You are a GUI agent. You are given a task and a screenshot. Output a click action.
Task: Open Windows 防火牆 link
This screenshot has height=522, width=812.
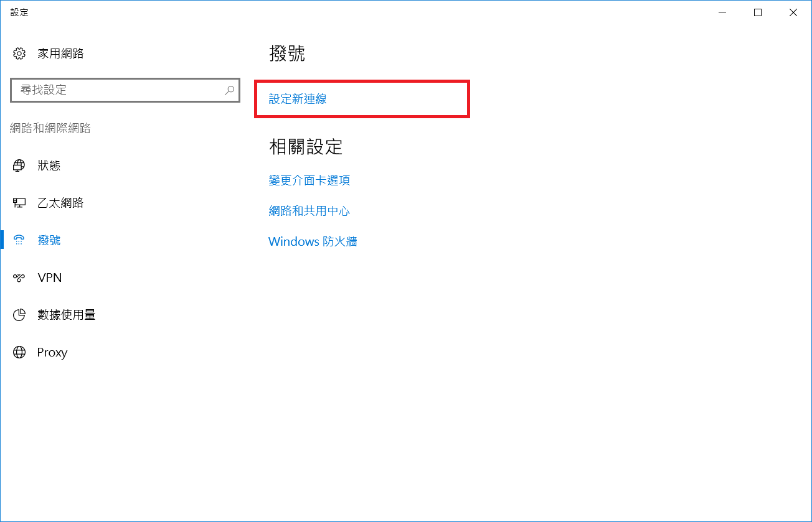(313, 241)
